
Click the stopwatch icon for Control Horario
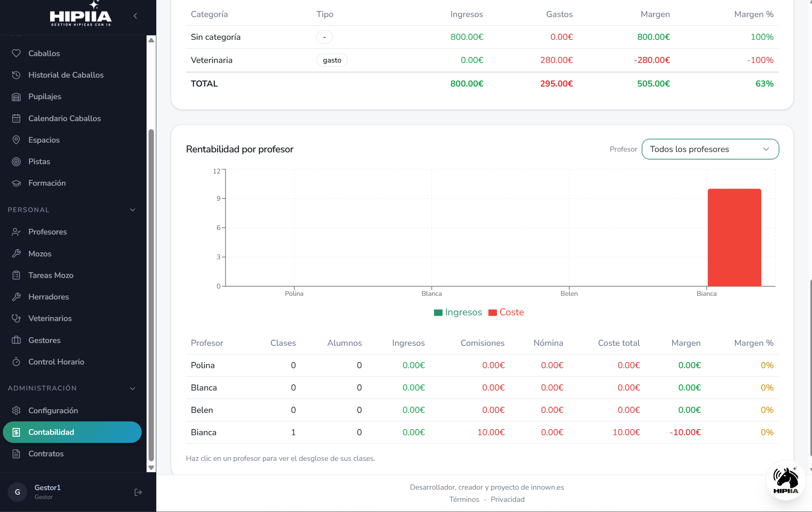point(16,362)
